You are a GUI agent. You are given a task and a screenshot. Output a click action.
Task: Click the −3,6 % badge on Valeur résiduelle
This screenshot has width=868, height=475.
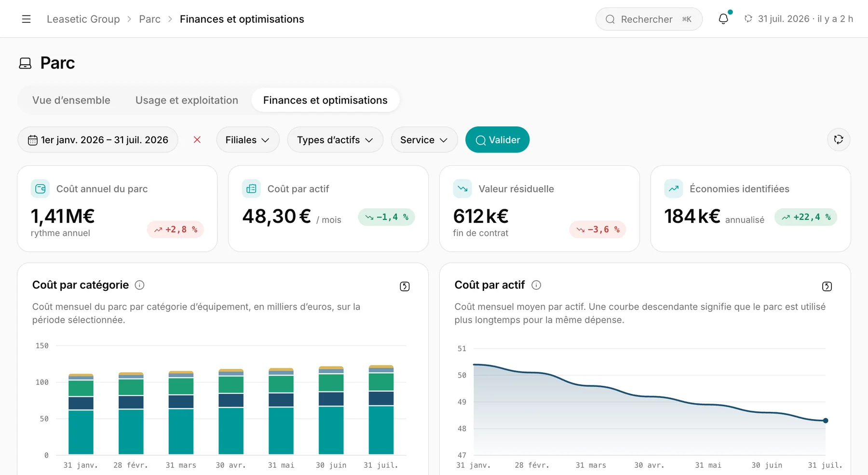598,230
